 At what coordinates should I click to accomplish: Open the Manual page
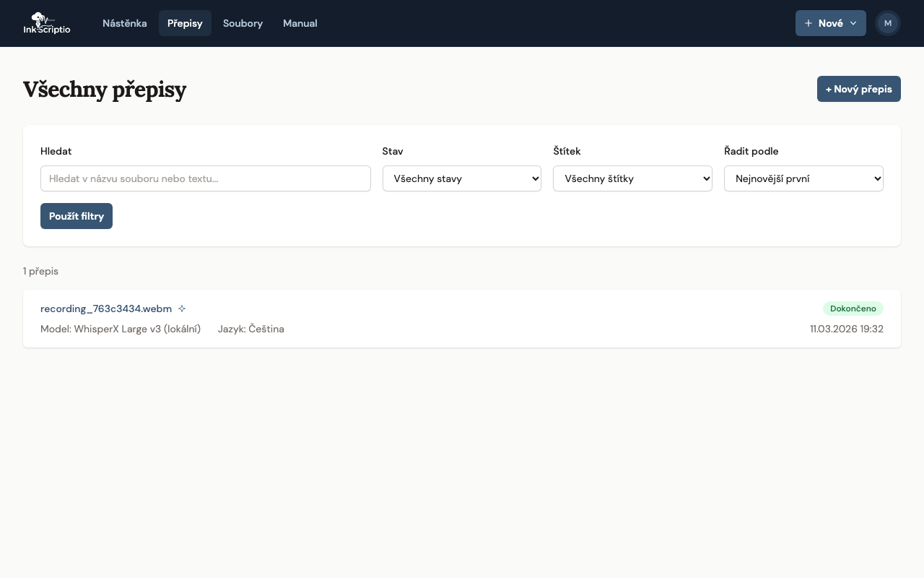tap(300, 23)
